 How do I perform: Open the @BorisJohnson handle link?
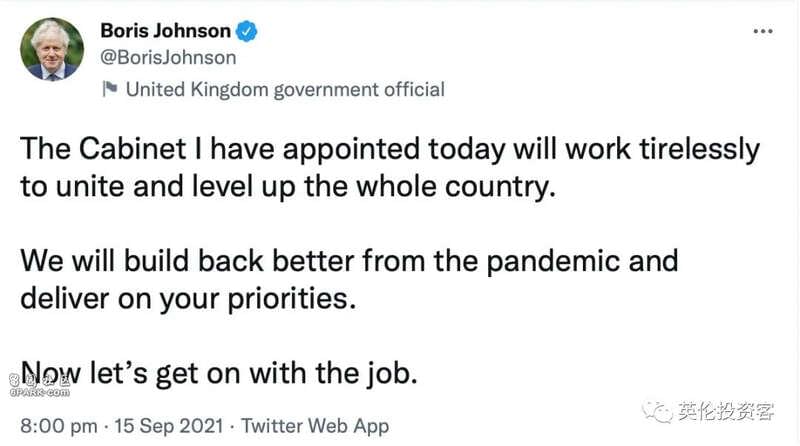click(168, 58)
